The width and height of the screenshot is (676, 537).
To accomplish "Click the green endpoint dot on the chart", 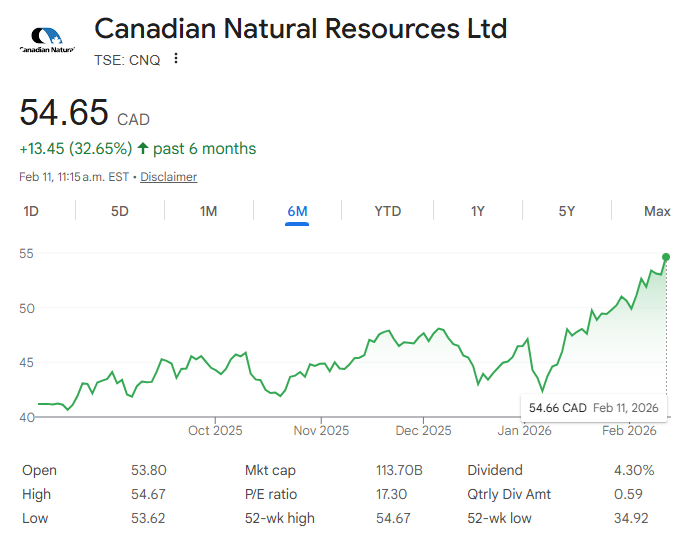I will pyautogui.click(x=666, y=257).
